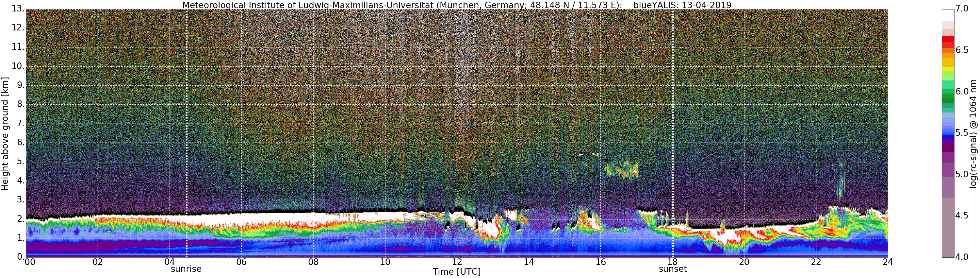This screenshot has width=980, height=278.
Task: Click the height axis tick '9.'
Action: [20, 85]
